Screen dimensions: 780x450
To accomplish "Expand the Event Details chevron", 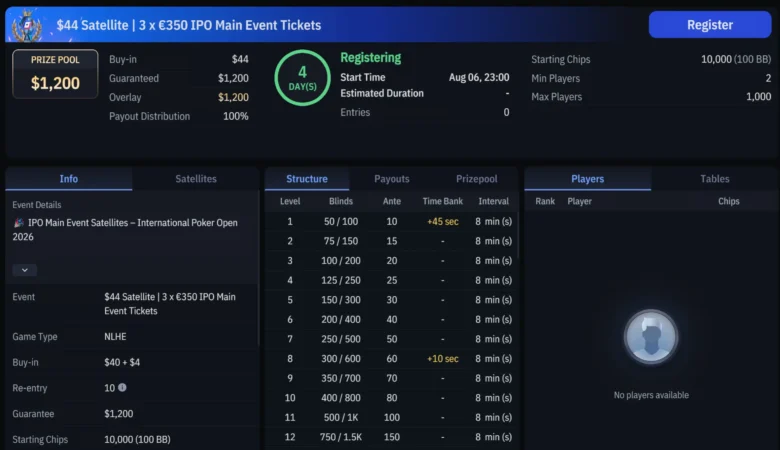I will [24, 270].
